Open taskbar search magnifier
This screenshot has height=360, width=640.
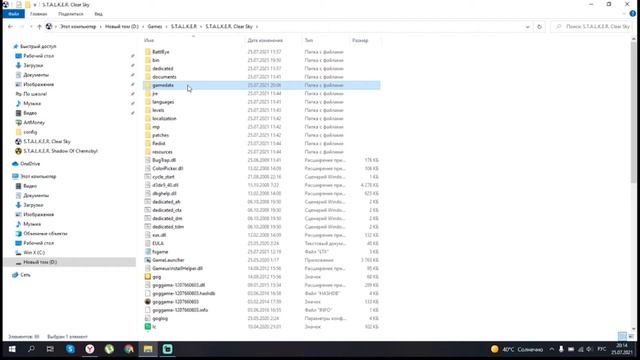tap(31, 349)
